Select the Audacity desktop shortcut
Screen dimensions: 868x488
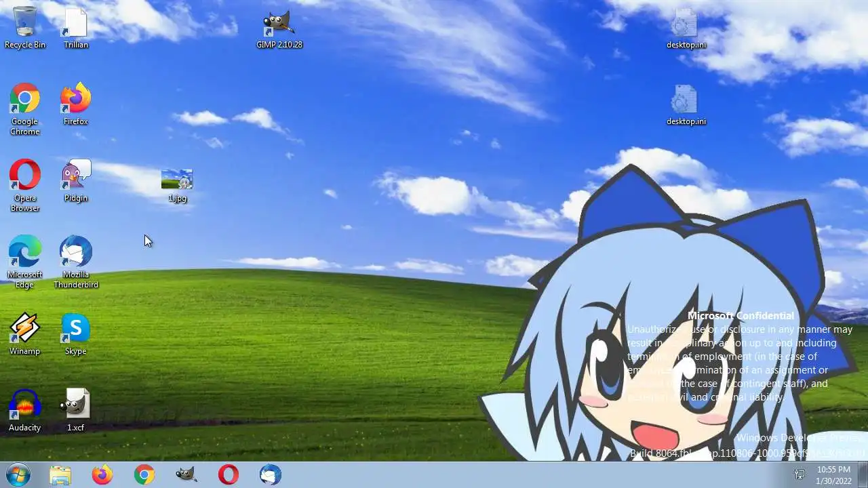tap(25, 411)
